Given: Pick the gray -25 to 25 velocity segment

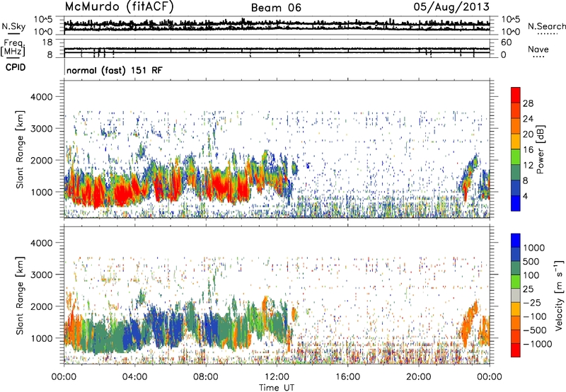Looking at the screenshot, I should point(516,295).
